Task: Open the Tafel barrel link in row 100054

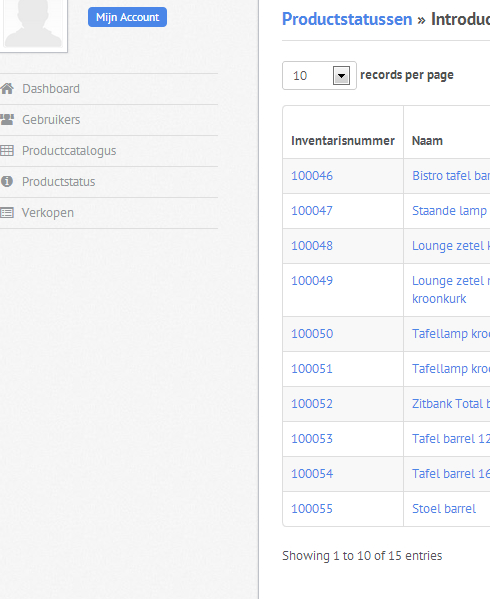Action: click(x=451, y=474)
